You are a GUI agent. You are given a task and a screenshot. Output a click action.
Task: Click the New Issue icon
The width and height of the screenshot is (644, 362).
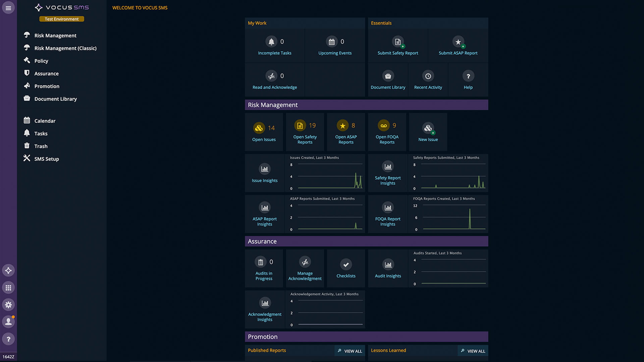coord(428,128)
